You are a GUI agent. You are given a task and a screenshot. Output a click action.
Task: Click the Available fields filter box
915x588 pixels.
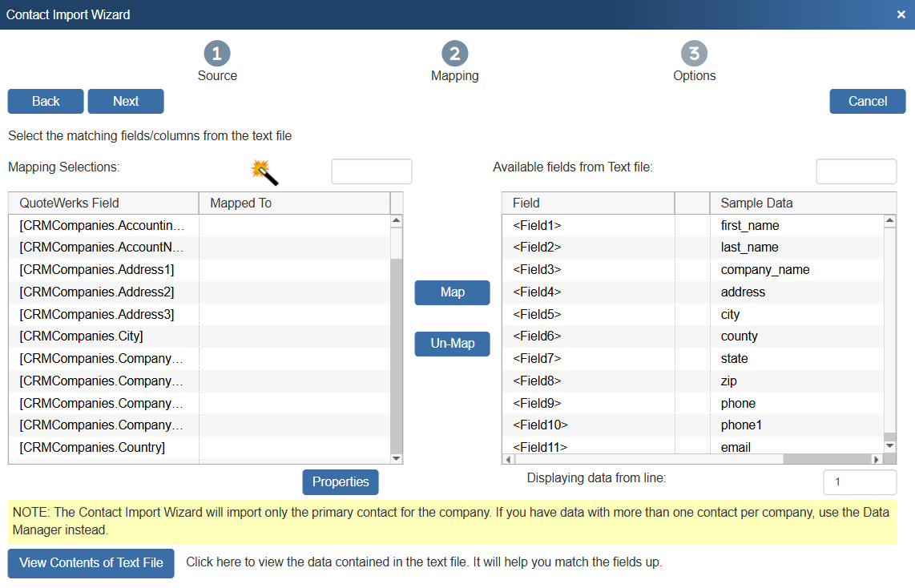click(856, 171)
